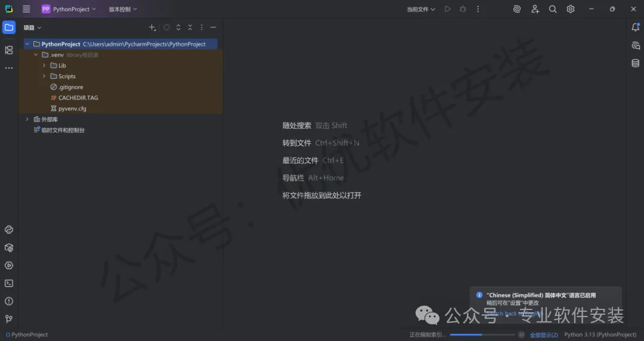This screenshot has height=341, width=644.
Task: Open the 项目 view selector dropdown
Action: [32, 27]
